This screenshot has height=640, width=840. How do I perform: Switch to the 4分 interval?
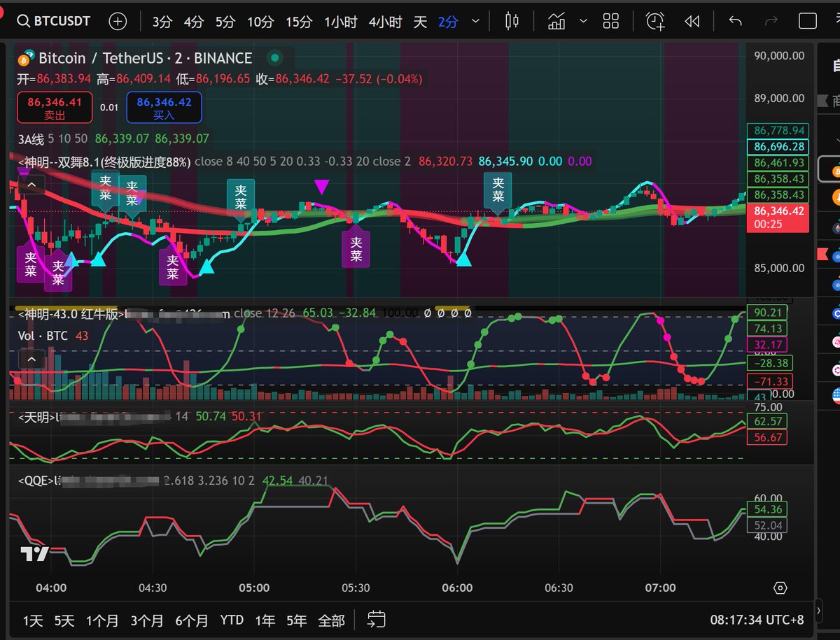pos(193,22)
